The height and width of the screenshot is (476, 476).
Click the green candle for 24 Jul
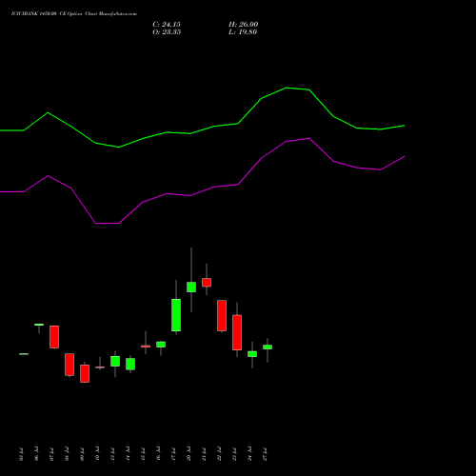(252, 354)
